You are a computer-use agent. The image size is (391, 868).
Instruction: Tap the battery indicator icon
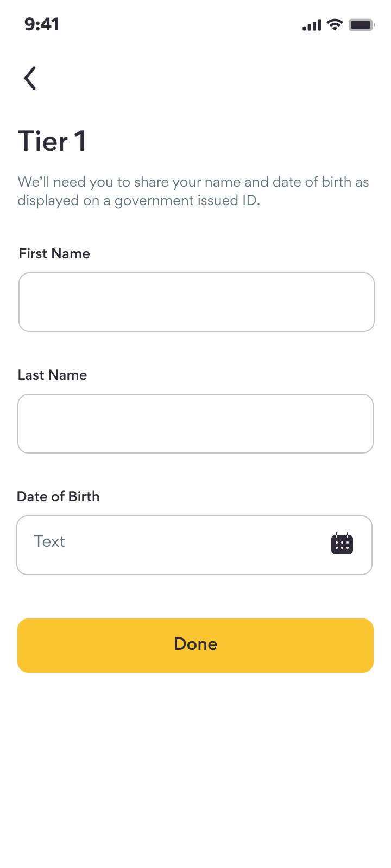coord(361,25)
